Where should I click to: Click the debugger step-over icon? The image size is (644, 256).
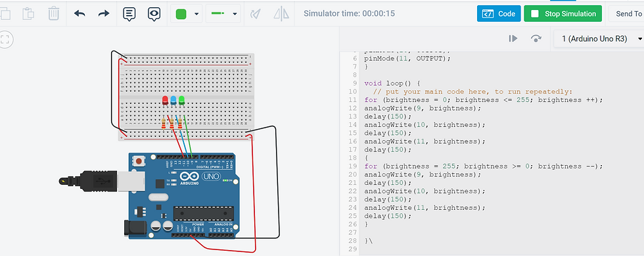tap(536, 38)
